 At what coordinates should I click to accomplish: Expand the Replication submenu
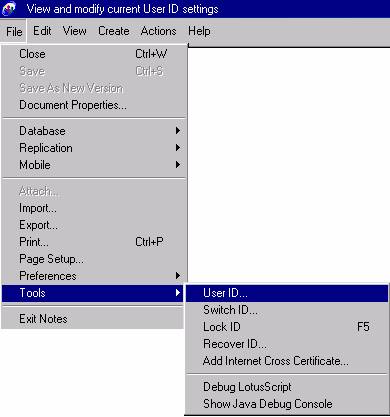[93, 148]
